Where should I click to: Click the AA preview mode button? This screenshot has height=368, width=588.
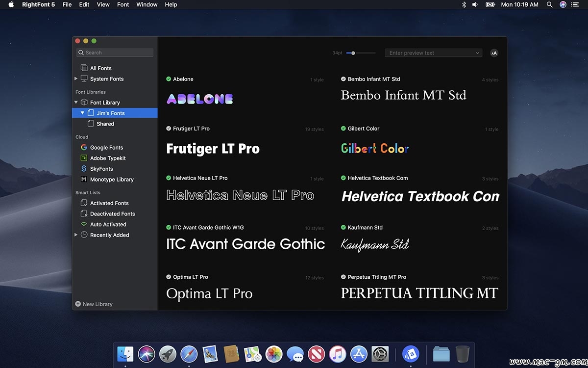point(494,53)
